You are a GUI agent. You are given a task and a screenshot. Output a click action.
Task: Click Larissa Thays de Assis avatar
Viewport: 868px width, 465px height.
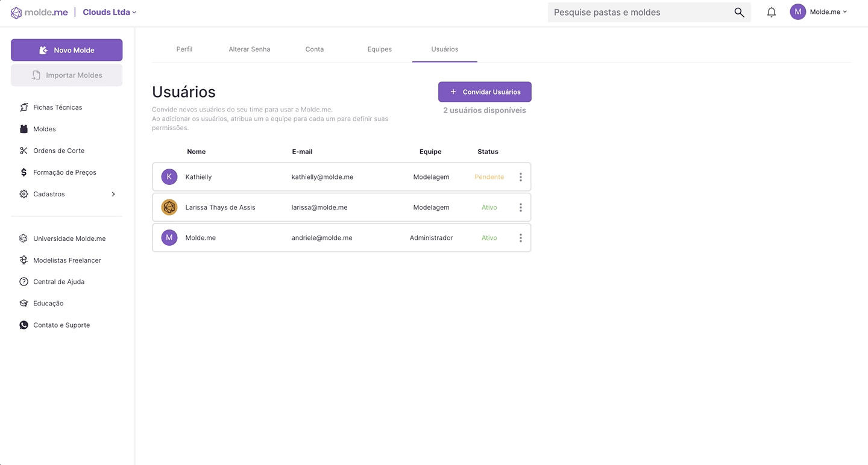(x=169, y=207)
